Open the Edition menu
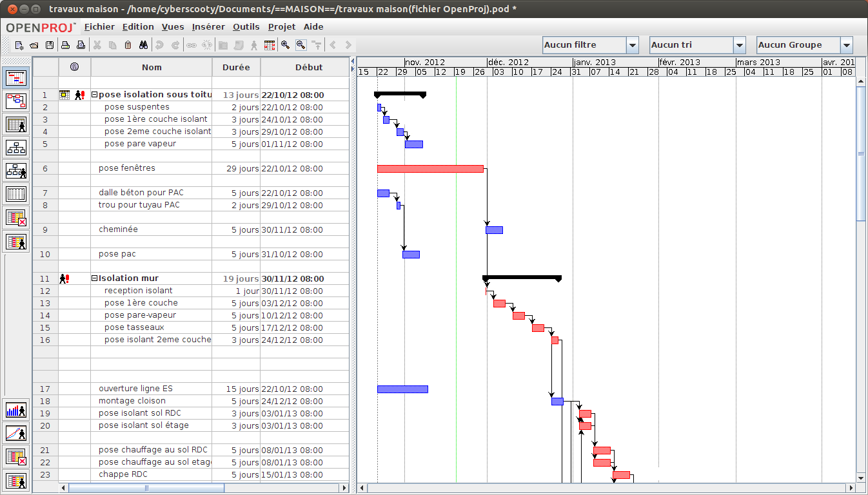868x495 pixels. click(138, 27)
